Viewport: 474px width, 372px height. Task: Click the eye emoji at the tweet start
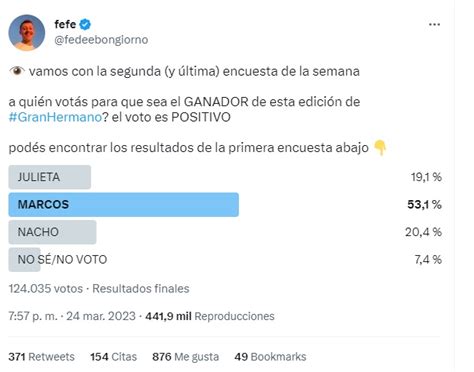[17, 71]
